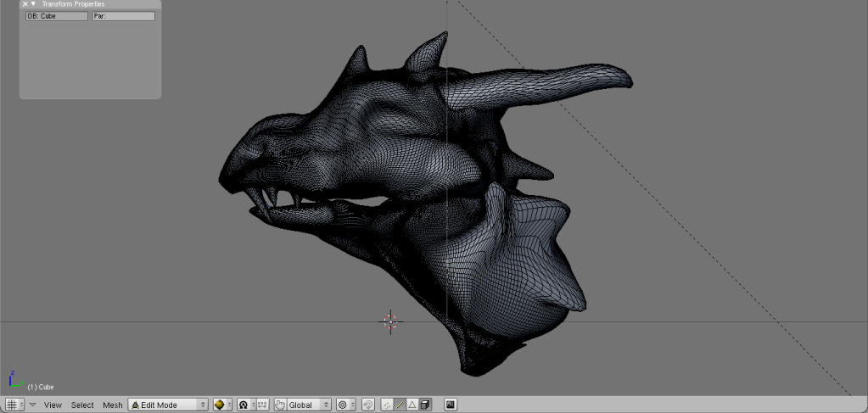Open the window type selector grid icon
Image resolution: width=868 pixels, height=413 pixels.
[x=12, y=405]
